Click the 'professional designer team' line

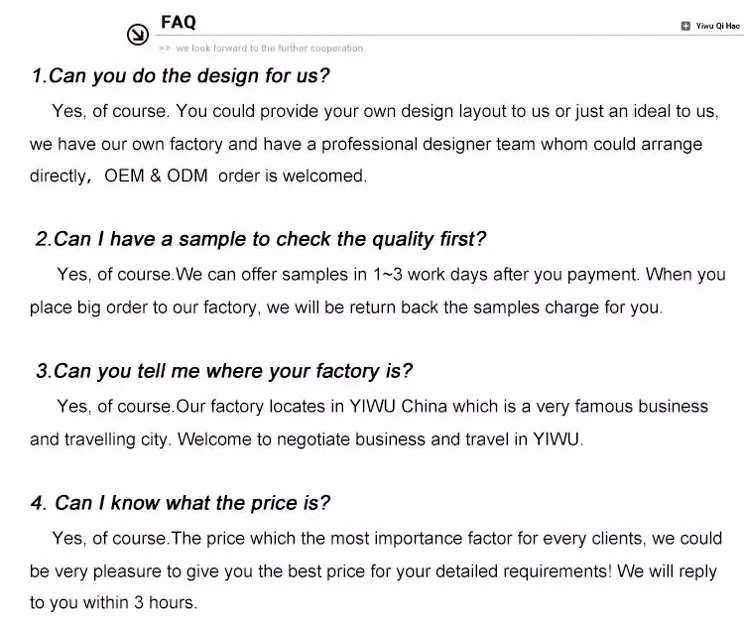[366, 144]
